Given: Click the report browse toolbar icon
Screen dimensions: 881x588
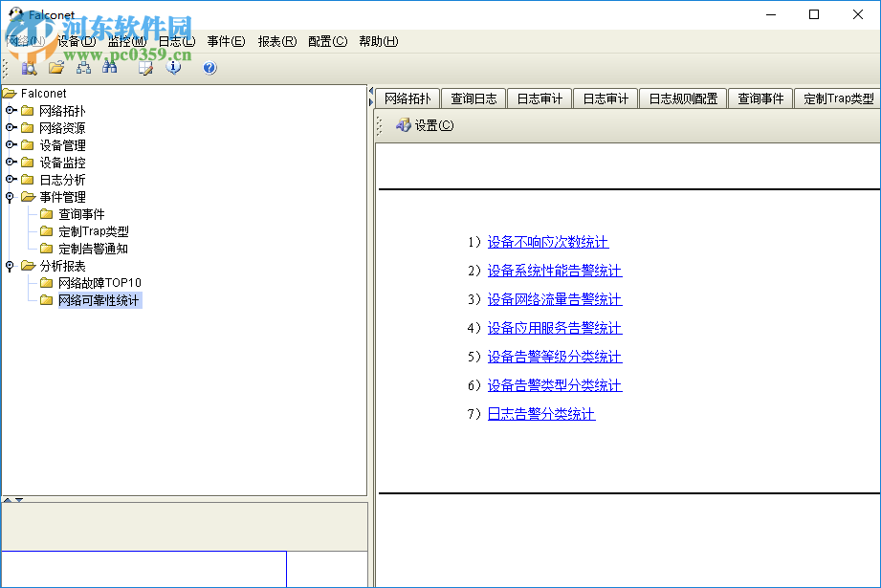Looking at the screenshot, I should pyautogui.click(x=29, y=67).
